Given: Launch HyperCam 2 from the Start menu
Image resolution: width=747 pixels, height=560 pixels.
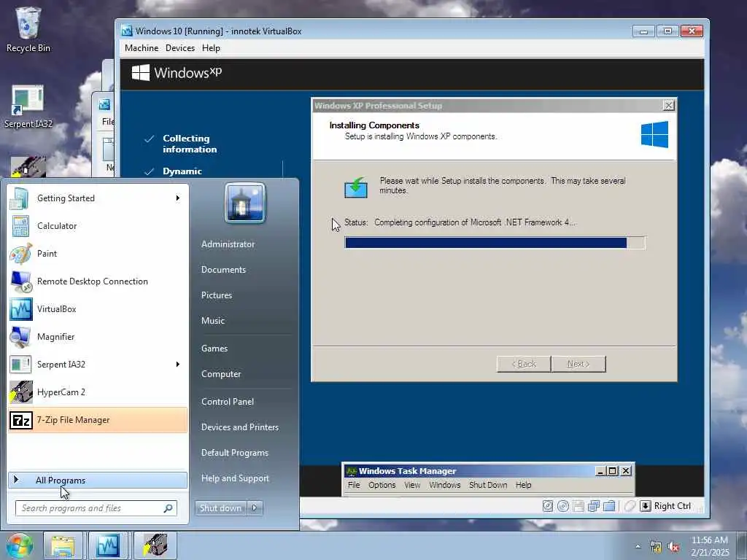Looking at the screenshot, I should 97,392.
